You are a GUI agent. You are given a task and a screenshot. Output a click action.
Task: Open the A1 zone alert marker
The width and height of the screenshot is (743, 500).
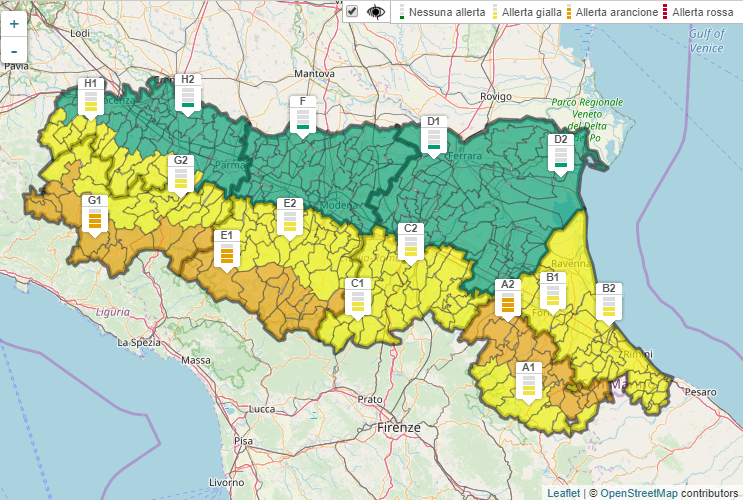[x=529, y=380]
